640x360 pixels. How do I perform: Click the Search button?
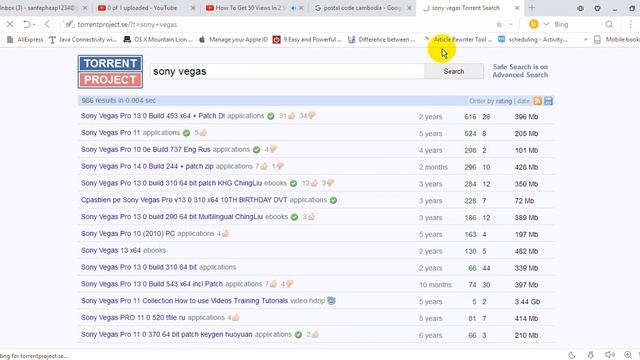(454, 71)
